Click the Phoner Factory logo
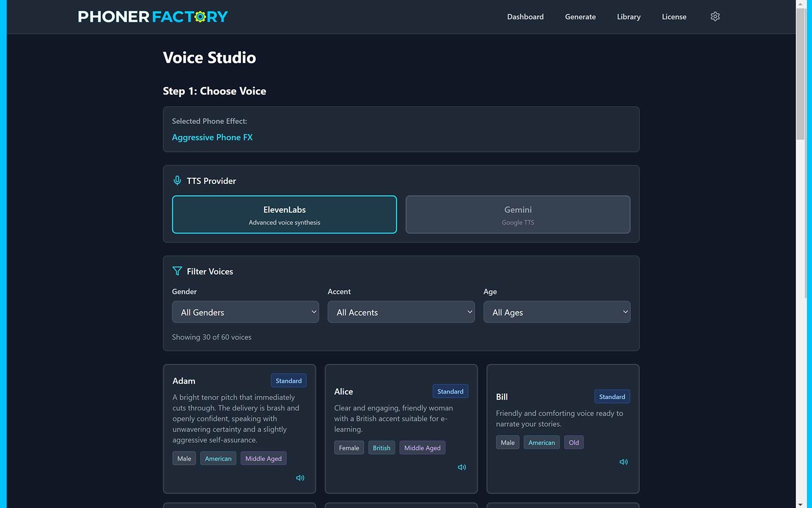 click(x=153, y=17)
